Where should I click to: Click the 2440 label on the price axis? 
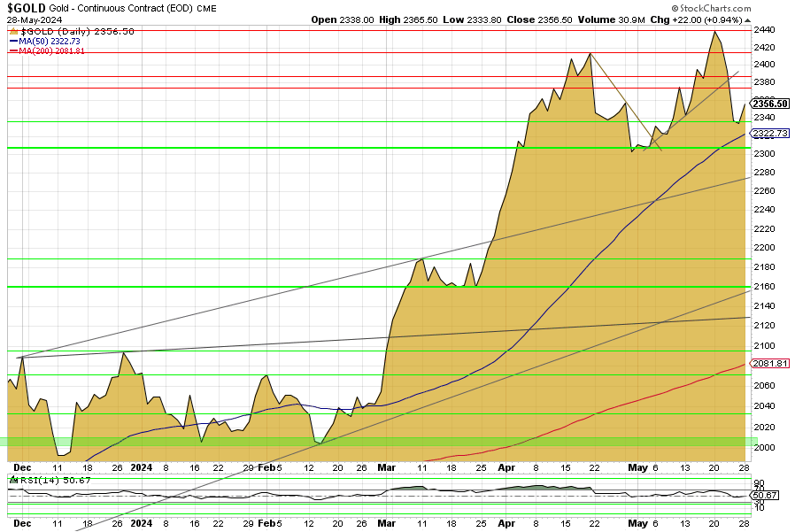(x=763, y=28)
